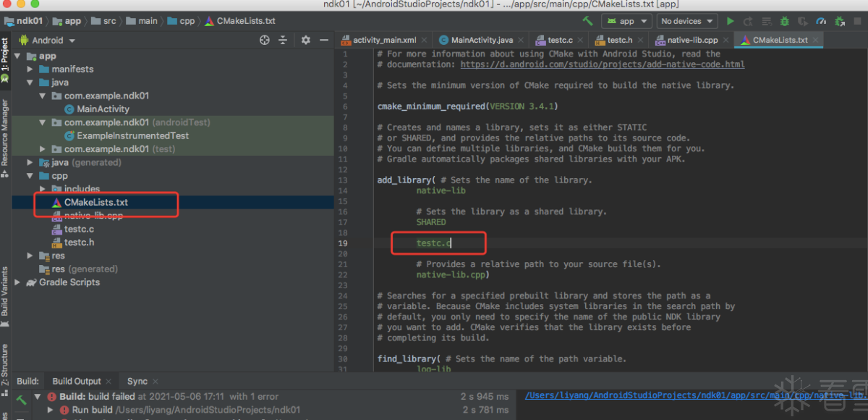Place cursor on cmake_minimum_required(VERSION 3.4.1) line
The height and width of the screenshot is (420, 868).
pos(467,106)
